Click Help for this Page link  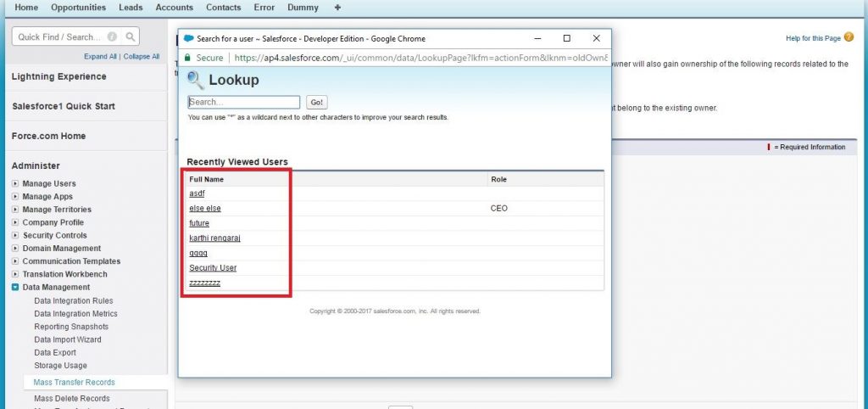coord(813,38)
